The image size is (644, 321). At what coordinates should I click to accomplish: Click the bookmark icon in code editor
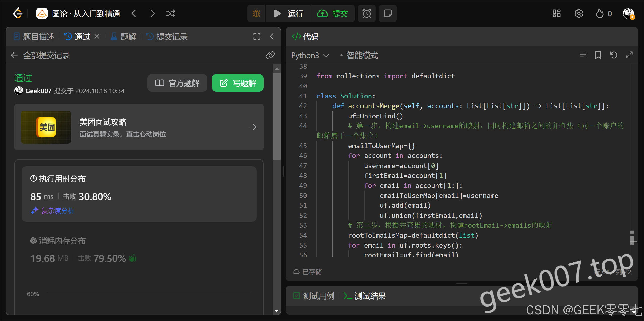click(x=598, y=55)
